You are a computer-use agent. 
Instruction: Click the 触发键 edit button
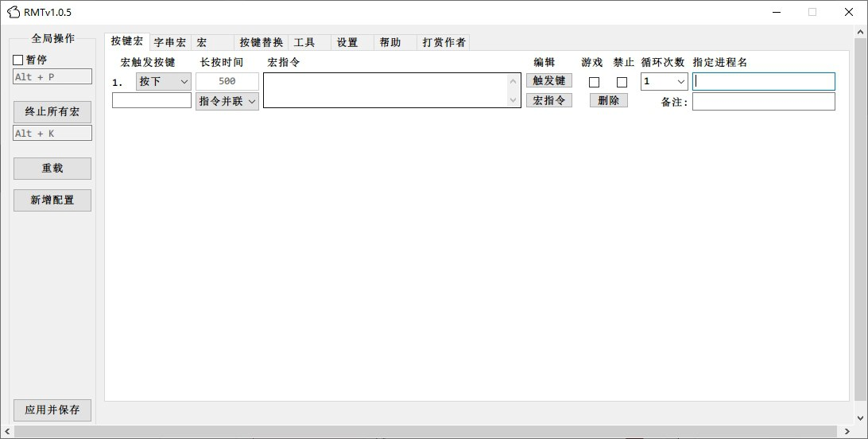[549, 81]
